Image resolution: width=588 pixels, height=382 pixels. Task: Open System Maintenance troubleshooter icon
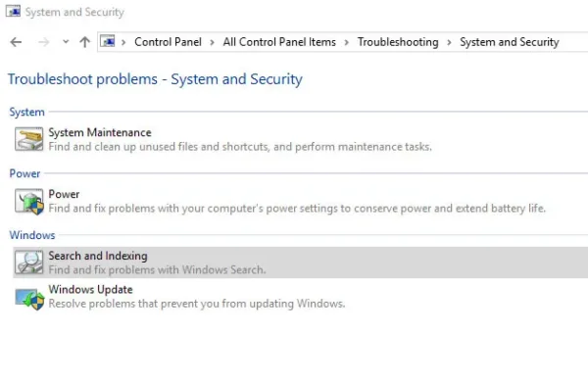(x=28, y=139)
